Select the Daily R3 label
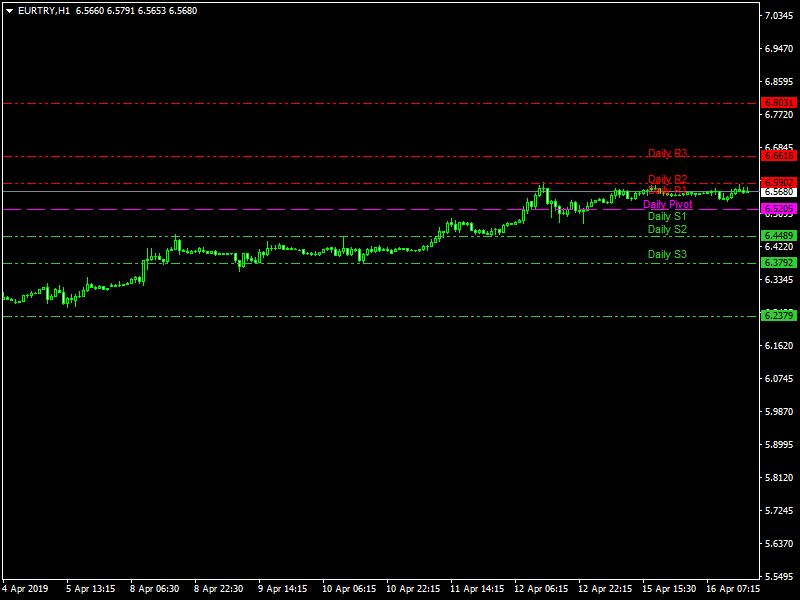This screenshot has height=600, width=800. coord(667,154)
